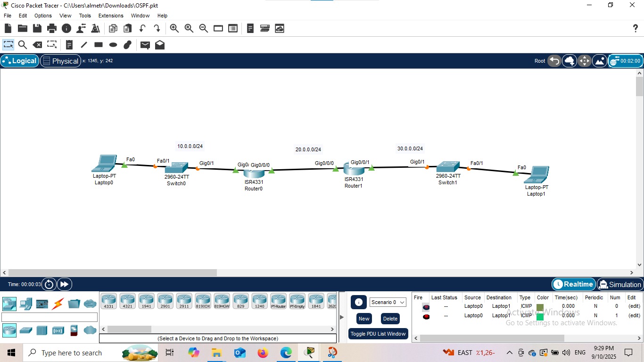
Task: Click Toggle PDU List Window button
Action: pyautogui.click(x=378, y=334)
